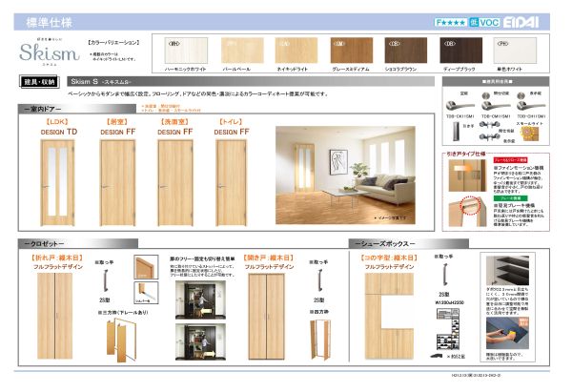Click the 低VOC badge
Viewport: 572px width, 392px height.
click(484, 23)
